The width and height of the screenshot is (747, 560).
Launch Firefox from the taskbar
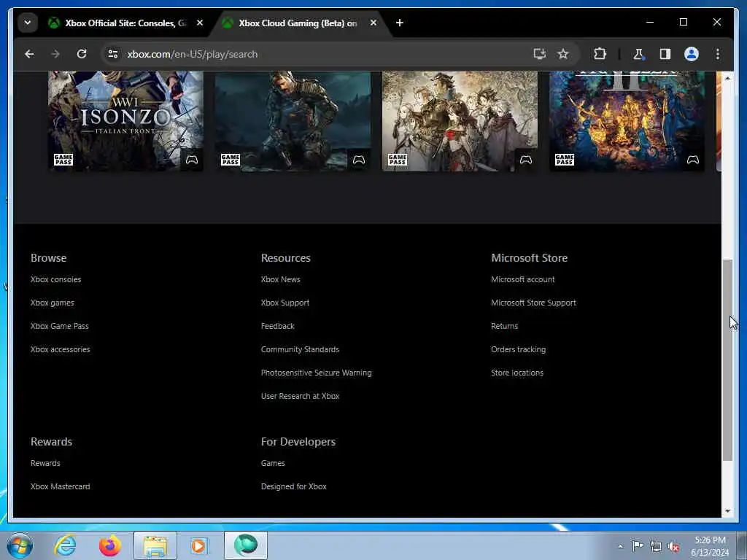[110, 545]
